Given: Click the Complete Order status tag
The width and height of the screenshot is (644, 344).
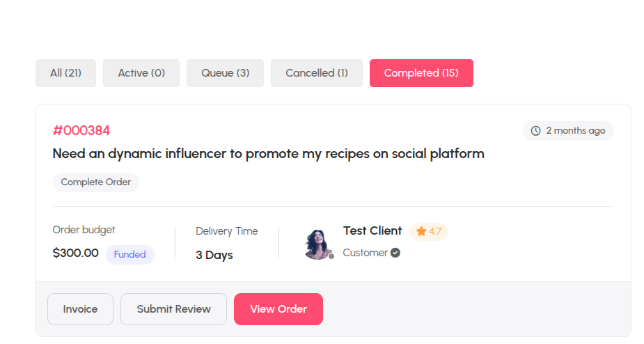Looking at the screenshot, I should point(96,182).
